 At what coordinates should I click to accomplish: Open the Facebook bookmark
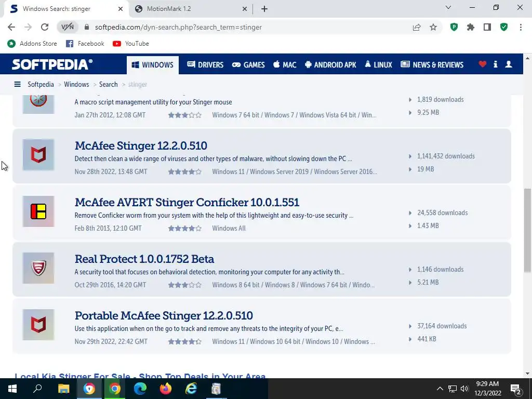tap(85, 44)
